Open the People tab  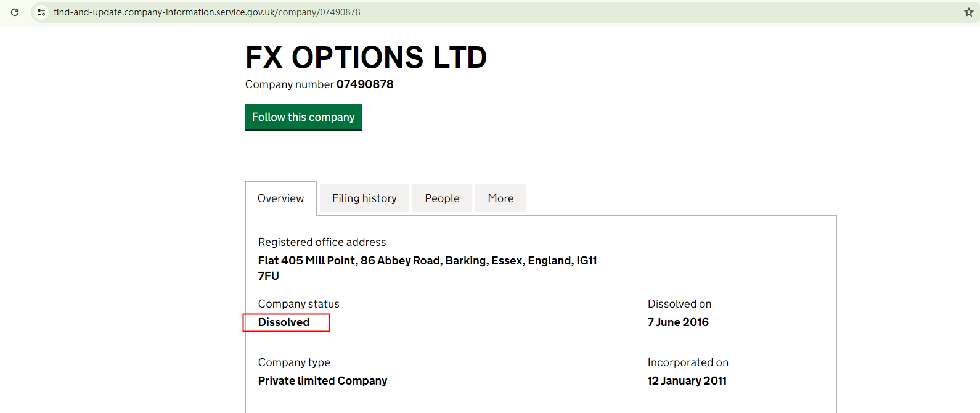[x=442, y=198]
